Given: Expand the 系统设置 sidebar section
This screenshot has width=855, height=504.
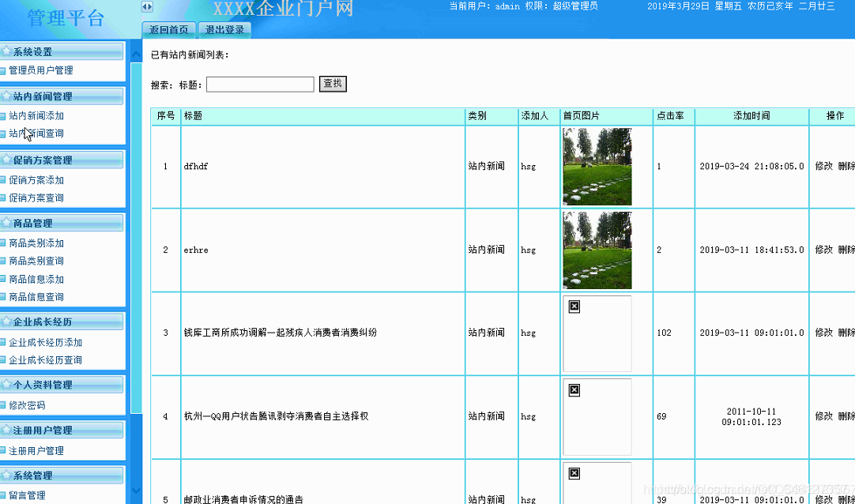Looking at the screenshot, I should (62, 52).
